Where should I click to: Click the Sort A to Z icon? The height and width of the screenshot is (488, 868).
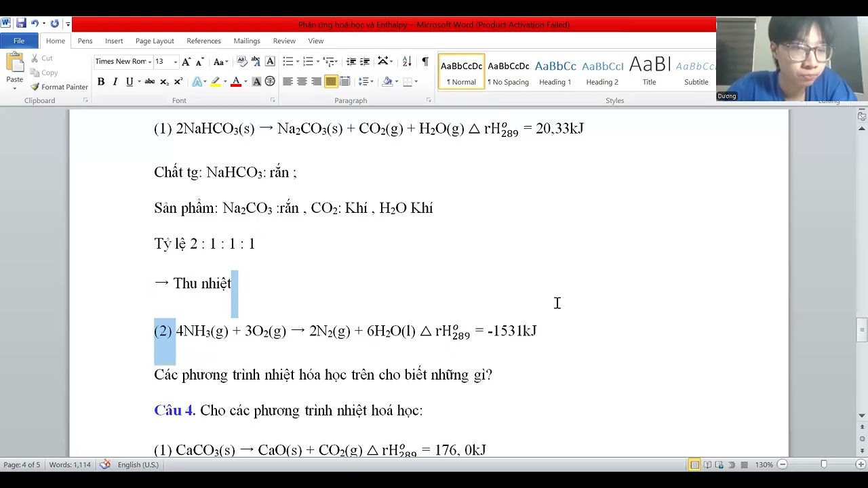407,62
